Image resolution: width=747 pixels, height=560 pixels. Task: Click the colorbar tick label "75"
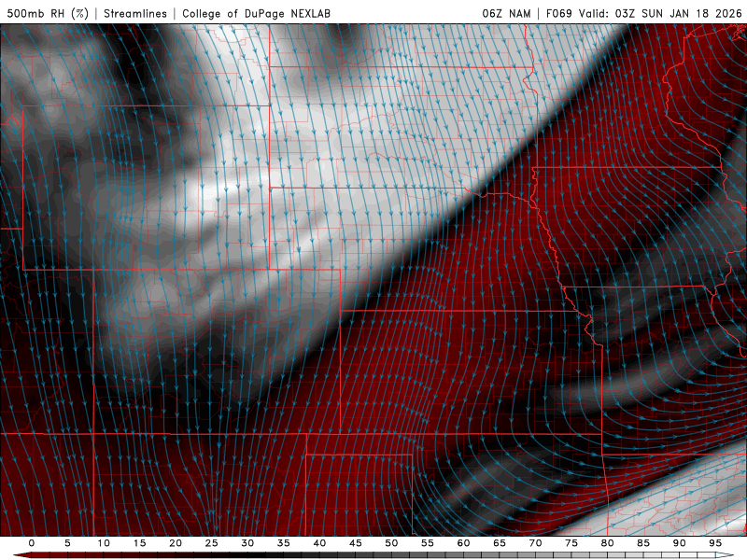click(571, 543)
